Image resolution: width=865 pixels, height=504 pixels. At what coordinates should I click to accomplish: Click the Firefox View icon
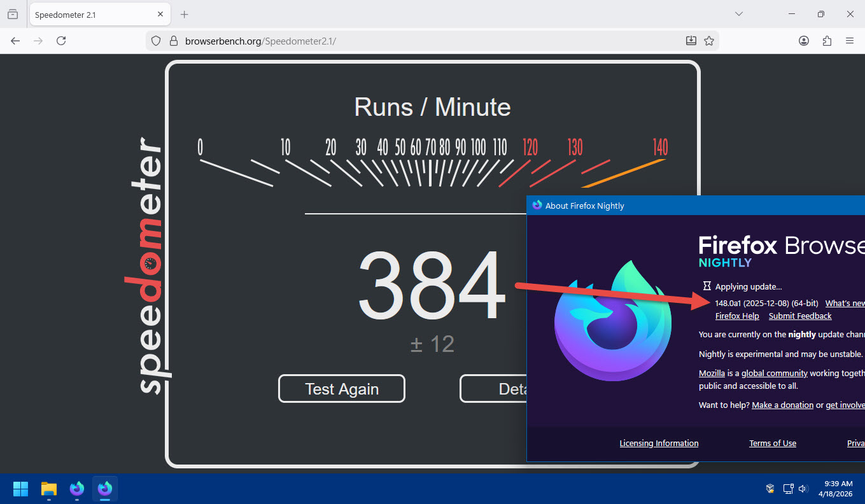coord(13,14)
